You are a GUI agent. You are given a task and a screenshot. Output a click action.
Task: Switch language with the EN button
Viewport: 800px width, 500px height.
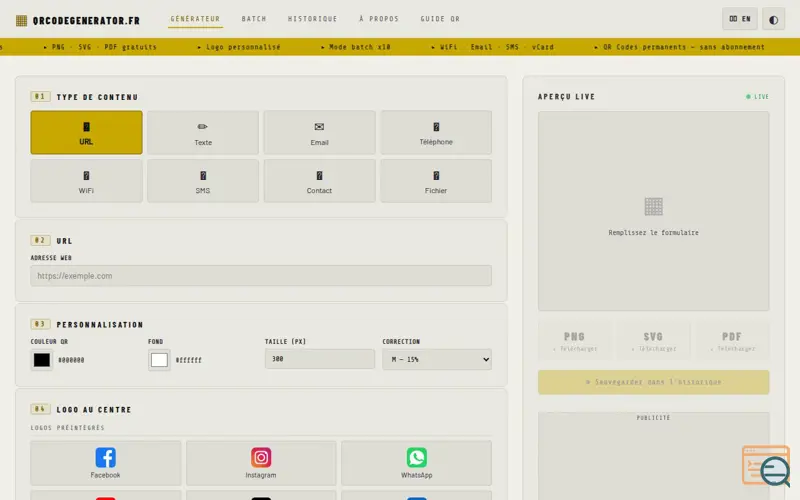739,19
